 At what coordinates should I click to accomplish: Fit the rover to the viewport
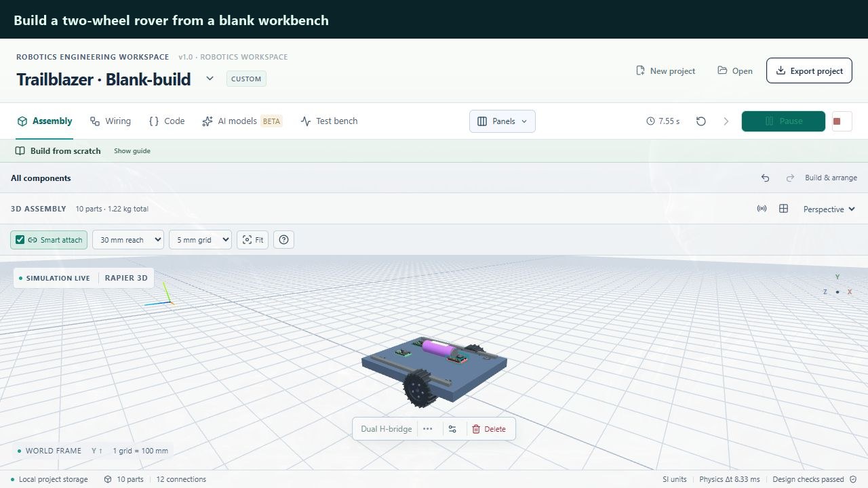pos(253,240)
